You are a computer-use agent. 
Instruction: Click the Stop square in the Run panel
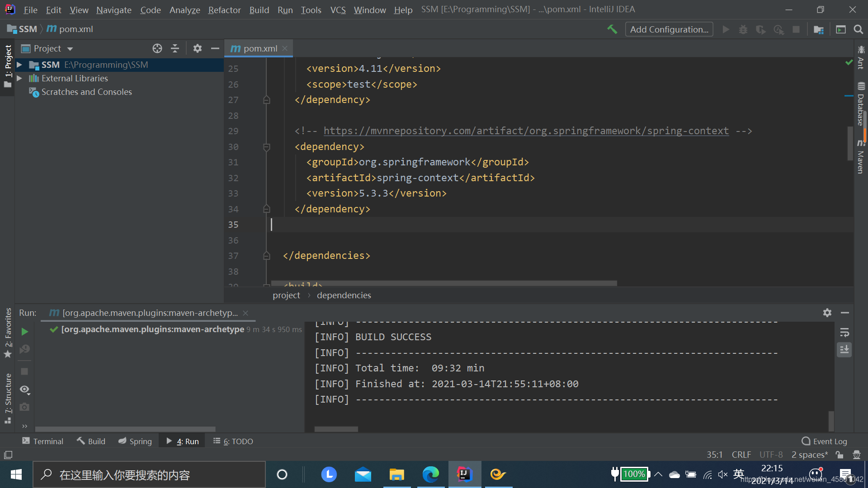point(25,371)
